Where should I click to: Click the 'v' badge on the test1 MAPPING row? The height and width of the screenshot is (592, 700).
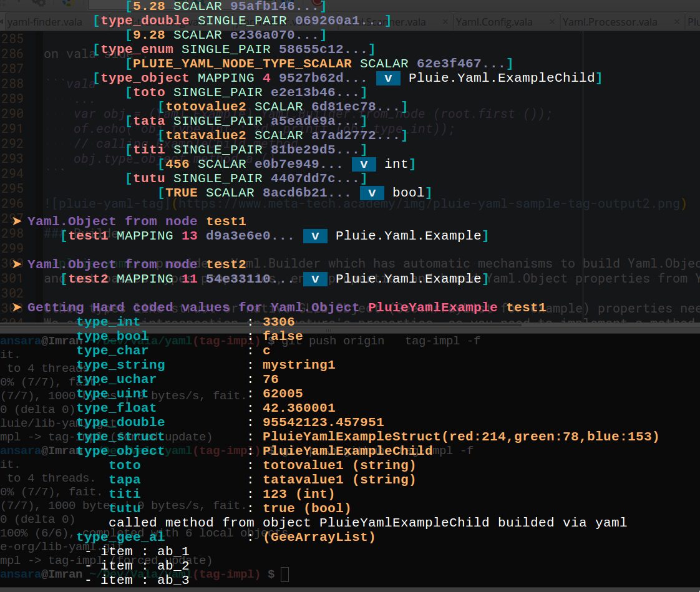point(315,236)
